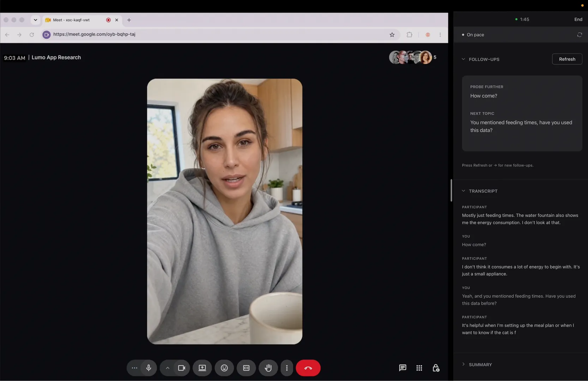Open the tab search dropdown arrow

point(35,20)
